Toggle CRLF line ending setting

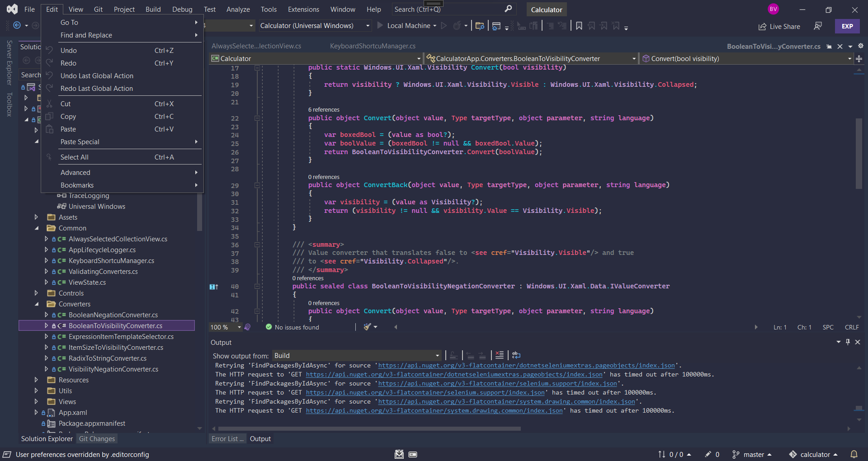(852, 327)
